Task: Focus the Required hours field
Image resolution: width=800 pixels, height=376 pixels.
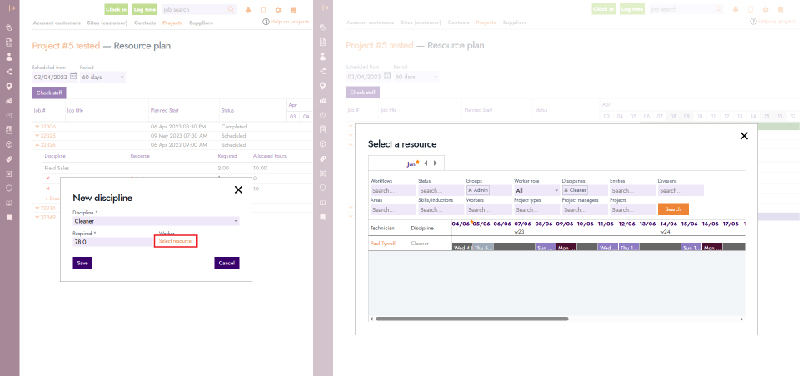Action: coord(112,242)
